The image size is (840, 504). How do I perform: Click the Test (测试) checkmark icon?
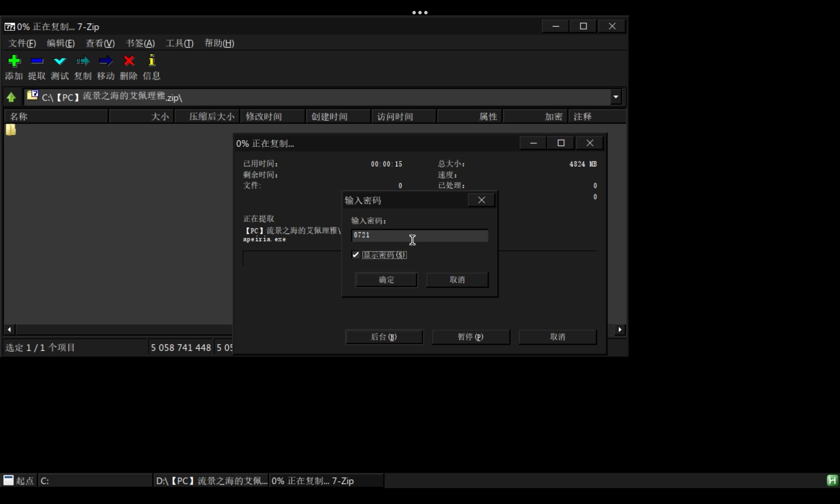(60, 61)
